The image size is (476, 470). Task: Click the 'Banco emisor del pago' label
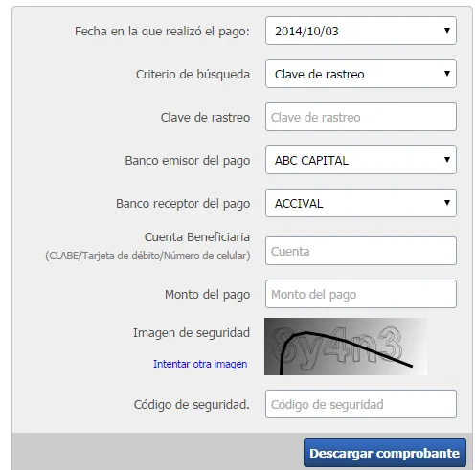(188, 161)
